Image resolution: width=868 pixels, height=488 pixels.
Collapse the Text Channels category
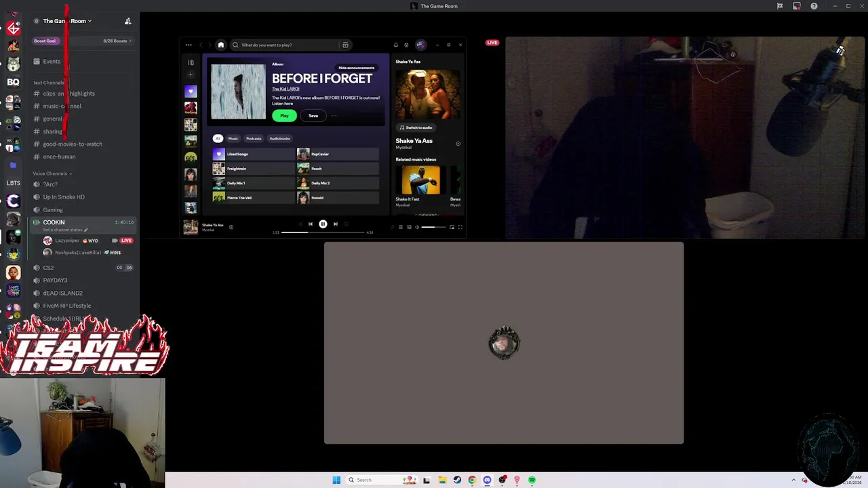tap(49, 83)
